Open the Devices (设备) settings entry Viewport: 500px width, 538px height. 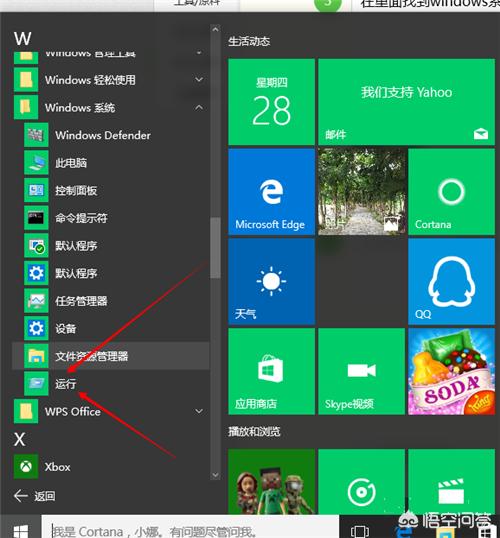tap(111, 328)
